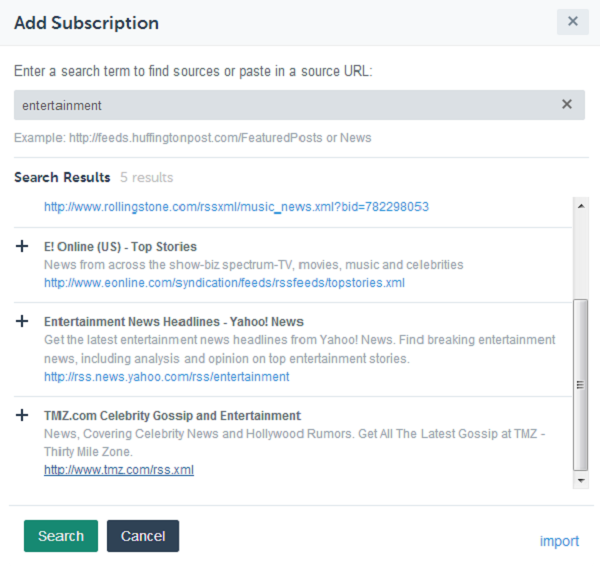
Task: Click scrollbar track above the thumb
Action: (x=581, y=256)
